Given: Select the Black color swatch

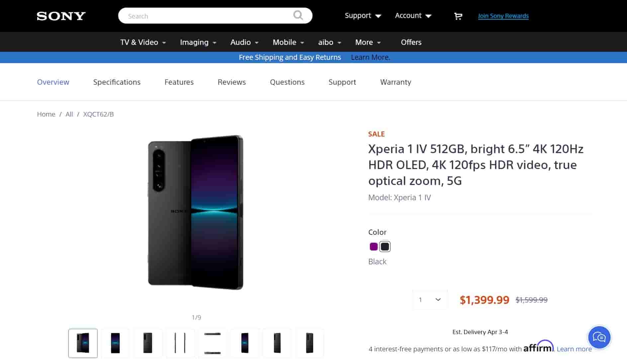Looking at the screenshot, I should [385, 246].
